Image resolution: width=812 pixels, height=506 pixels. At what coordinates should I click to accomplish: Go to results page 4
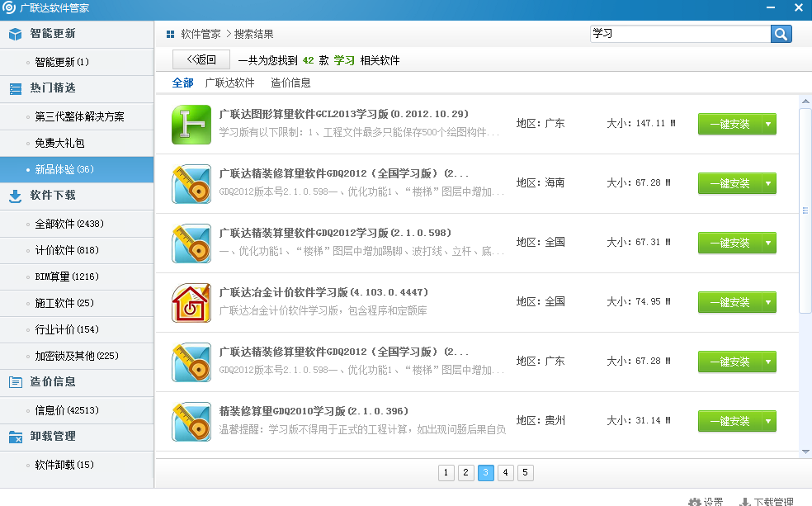(x=505, y=472)
